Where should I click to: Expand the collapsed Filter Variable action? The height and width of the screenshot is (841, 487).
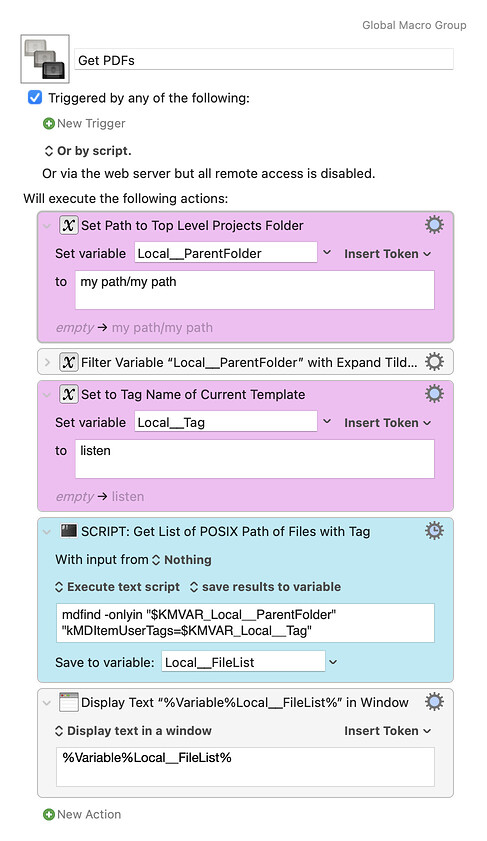click(47, 363)
